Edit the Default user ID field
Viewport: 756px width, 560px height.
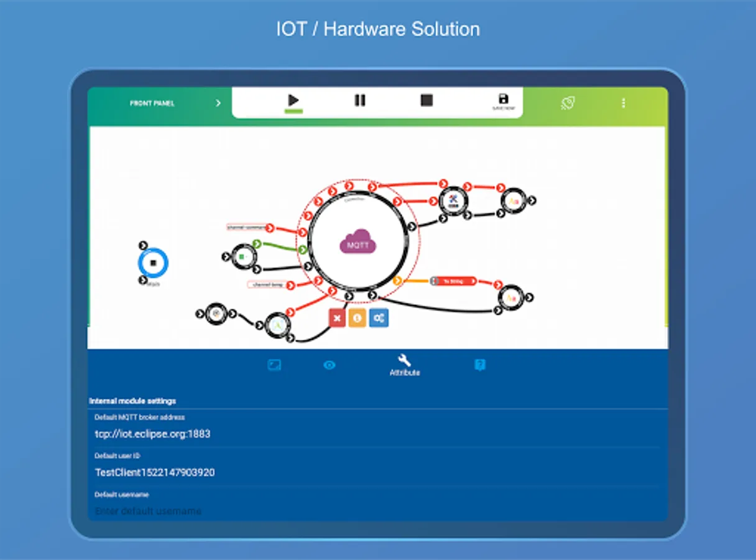point(377,472)
